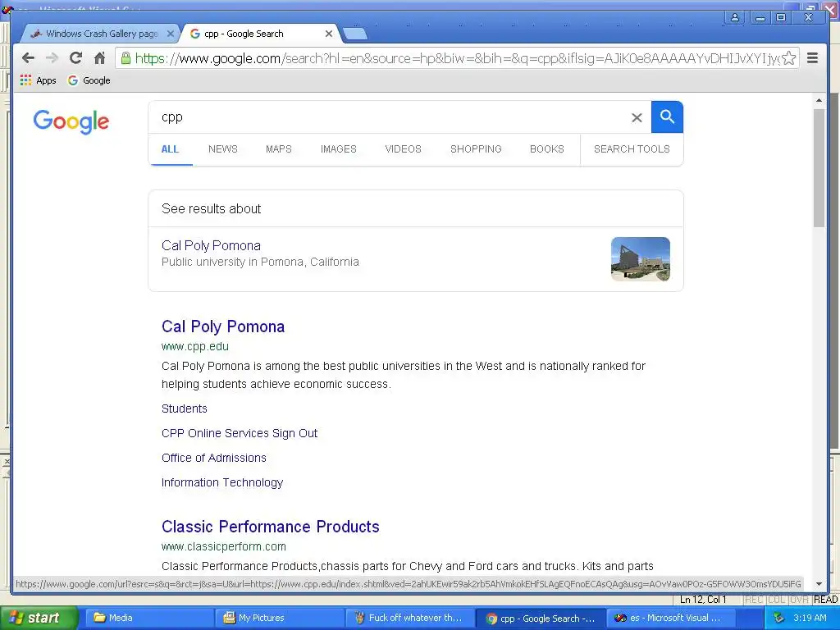Click the Google logo
The width and height of the screenshot is (840, 630).
pyautogui.click(x=71, y=121)
